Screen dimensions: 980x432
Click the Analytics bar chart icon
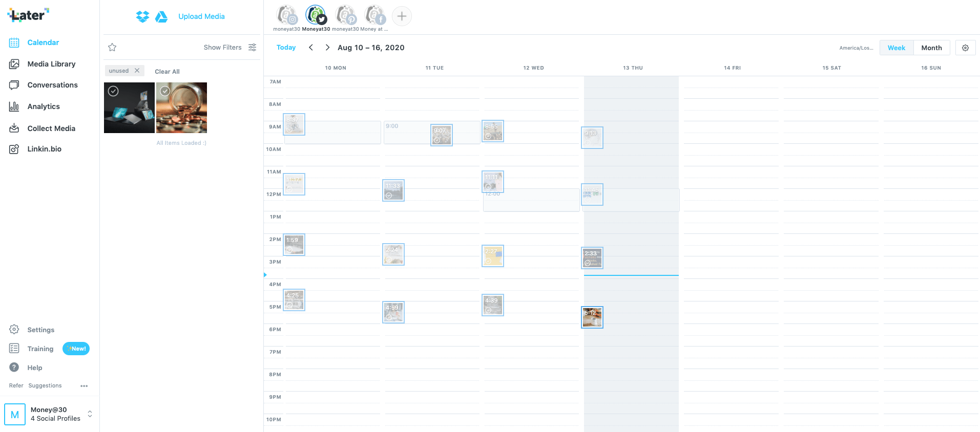point(14,106)
